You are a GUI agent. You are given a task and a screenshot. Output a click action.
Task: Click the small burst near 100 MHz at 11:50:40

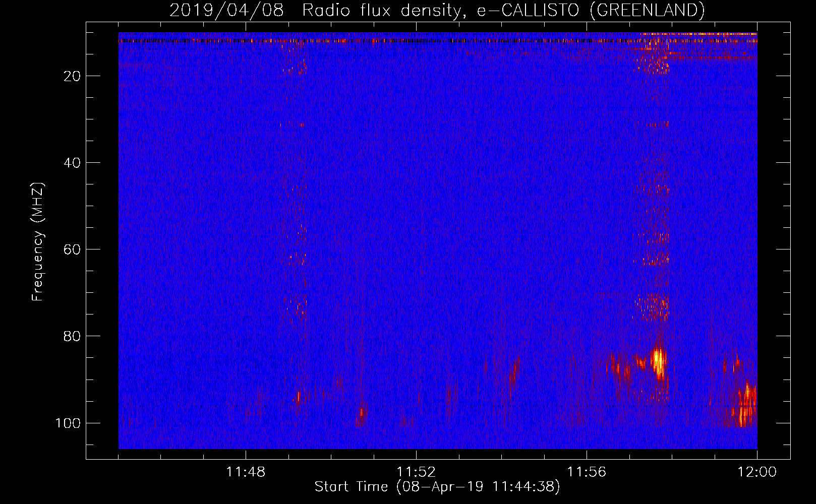pos(361,413)
